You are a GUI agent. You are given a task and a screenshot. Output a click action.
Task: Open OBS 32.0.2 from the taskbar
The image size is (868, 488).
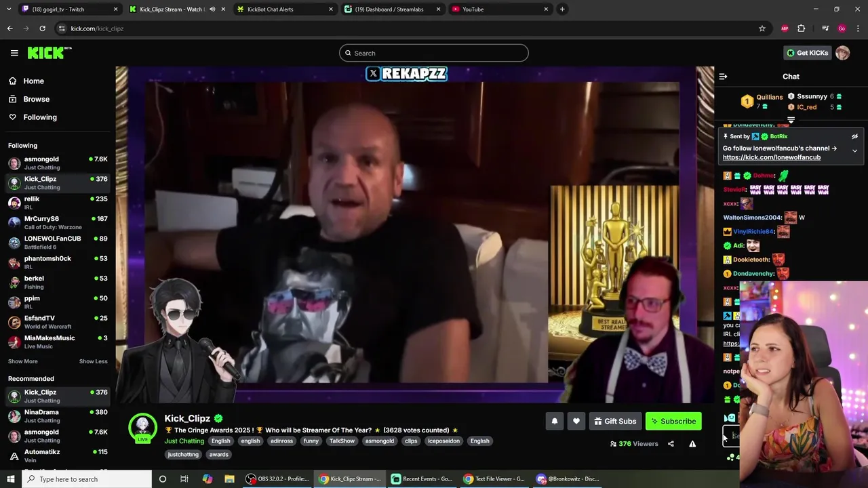point(277,479)
